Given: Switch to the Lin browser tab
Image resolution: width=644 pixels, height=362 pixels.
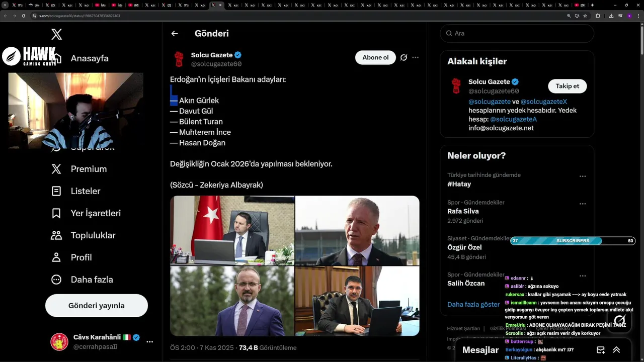Looking at the screenshot, I should (x=34, y=5).
